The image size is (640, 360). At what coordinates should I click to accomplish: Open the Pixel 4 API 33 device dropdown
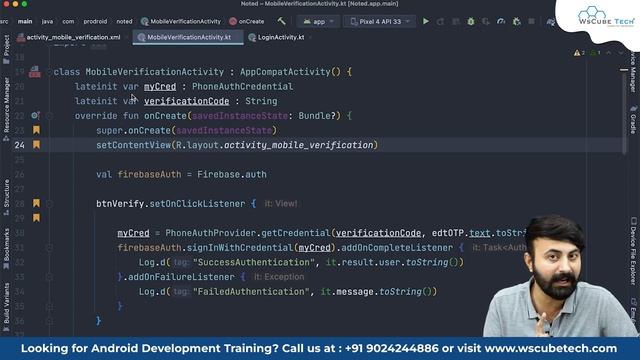point(380,21)
